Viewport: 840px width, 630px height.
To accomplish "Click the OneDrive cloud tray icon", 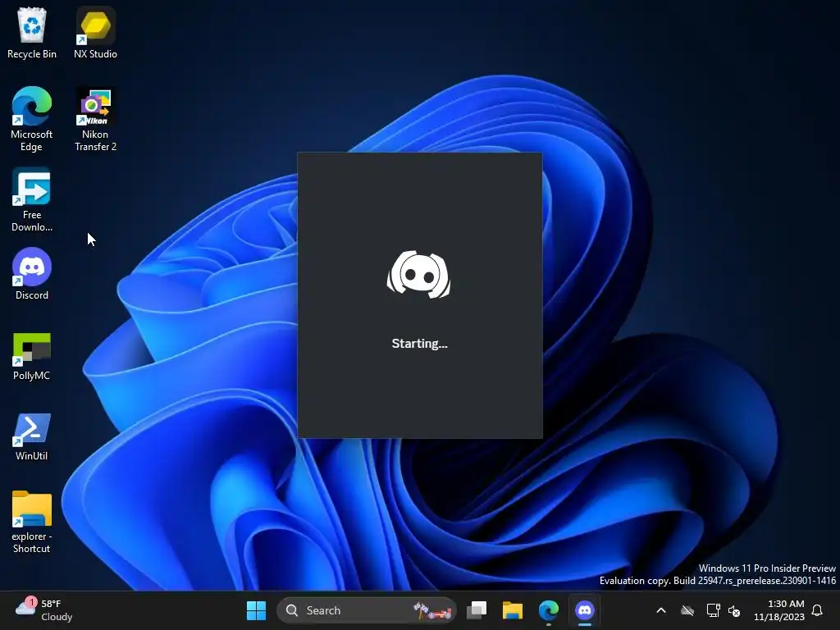I will [687, 610].
